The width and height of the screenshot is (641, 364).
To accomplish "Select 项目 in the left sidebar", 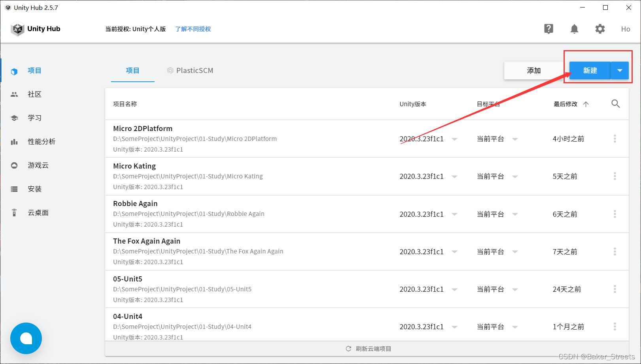I will [34, 71].
